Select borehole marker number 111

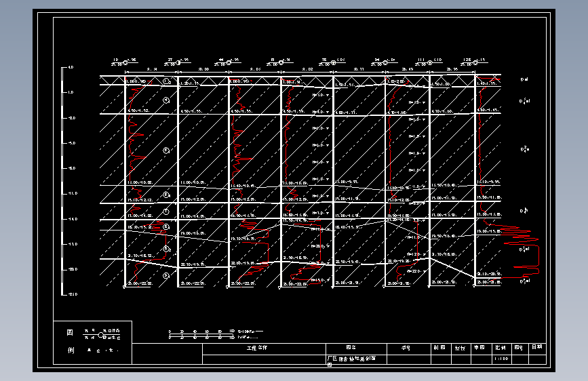point(430,62)
